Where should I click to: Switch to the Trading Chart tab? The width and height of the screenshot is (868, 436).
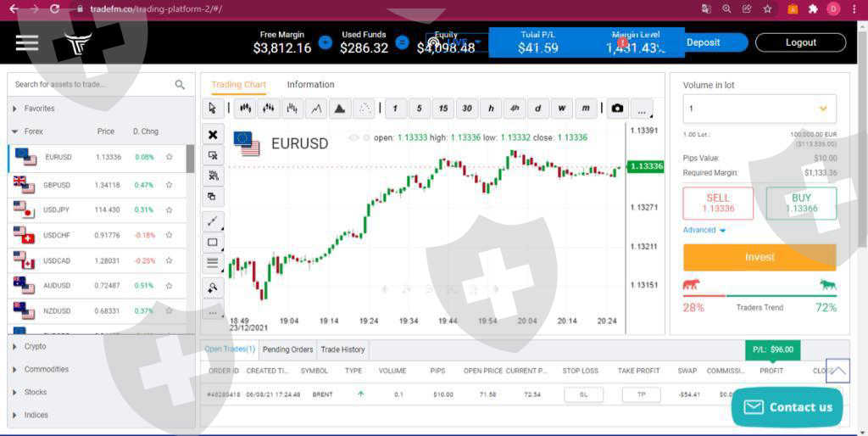[x=238, y=85]
